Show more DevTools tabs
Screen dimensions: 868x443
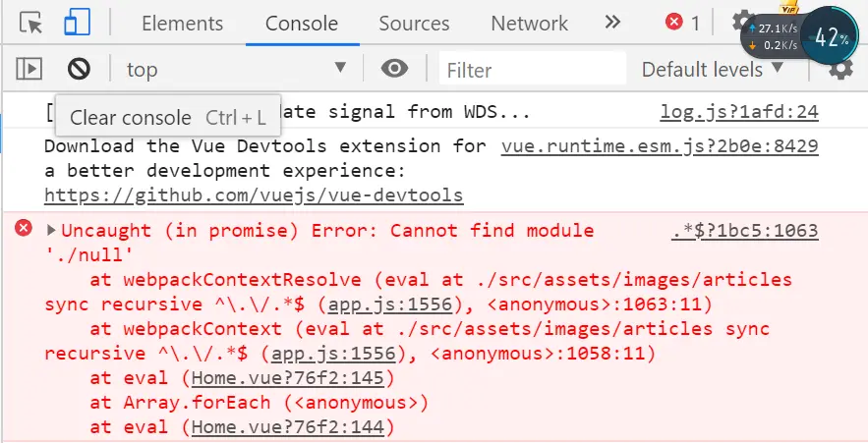click(x=612, y=23)
